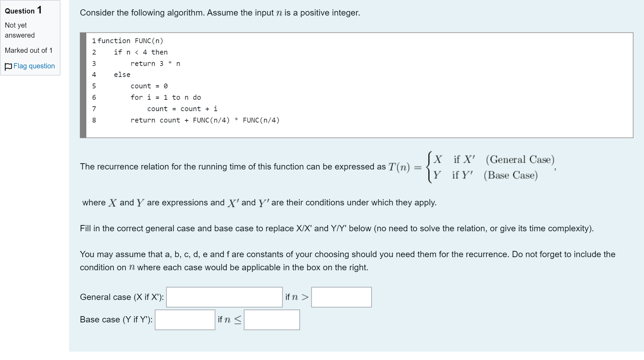Click the gray left bar of code block
Viewport: 644px width, 360px height.
pos(83,85)
